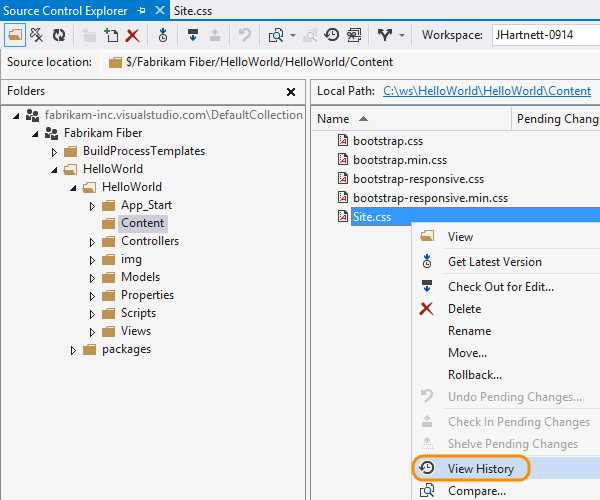Select bootstrap.css in the file list

(x=388, y=141)
